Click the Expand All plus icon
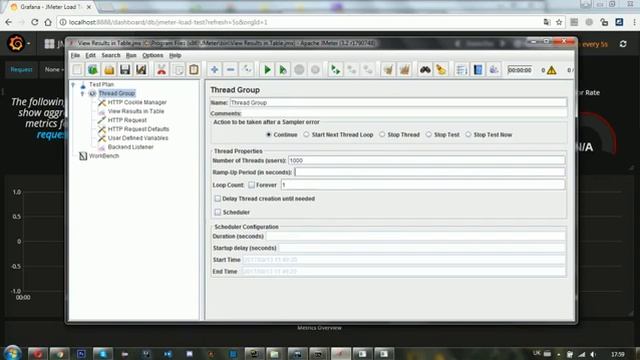This screenshot has width=640, height=360. [214, 70]
